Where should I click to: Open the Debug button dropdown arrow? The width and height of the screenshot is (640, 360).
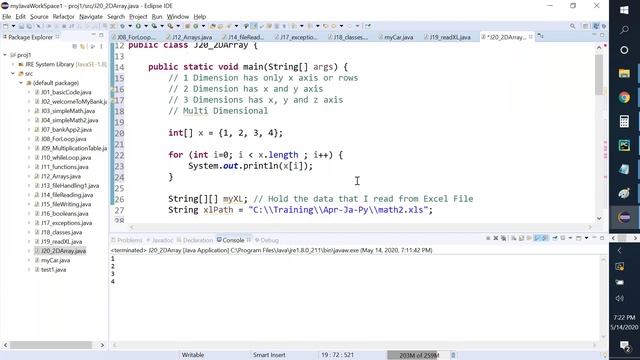(x=130, y=26)
